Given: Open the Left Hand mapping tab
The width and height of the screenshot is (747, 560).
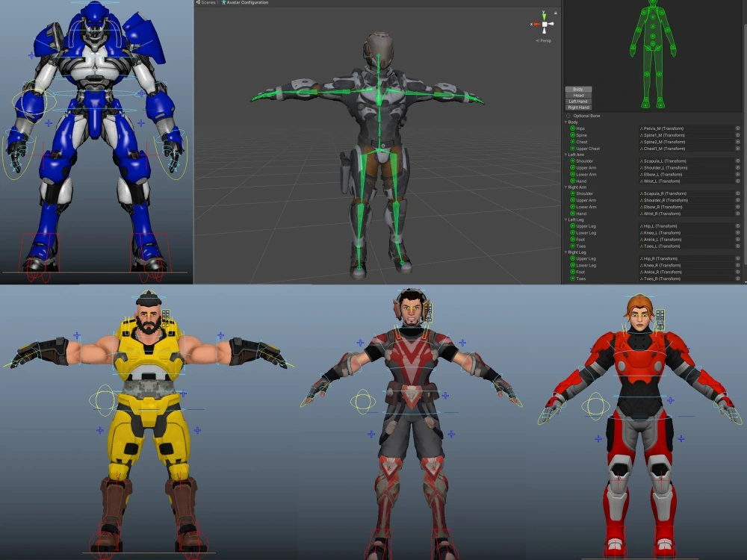Looking at the screenshot, I should (580, 101).
